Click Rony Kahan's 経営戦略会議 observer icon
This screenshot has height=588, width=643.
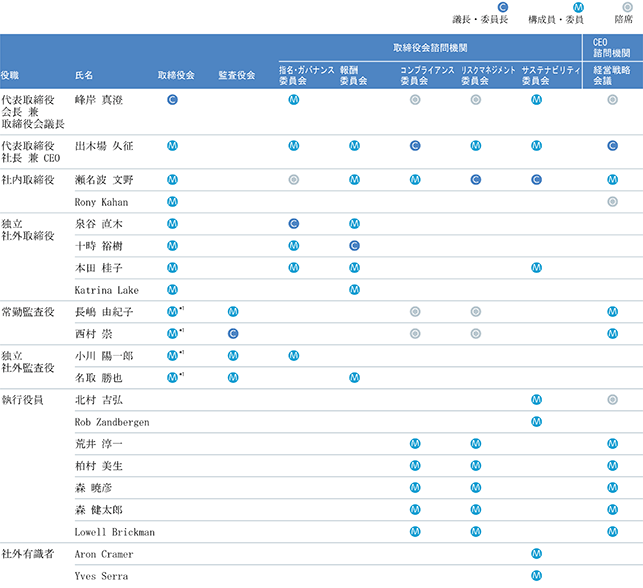(612, 201)
